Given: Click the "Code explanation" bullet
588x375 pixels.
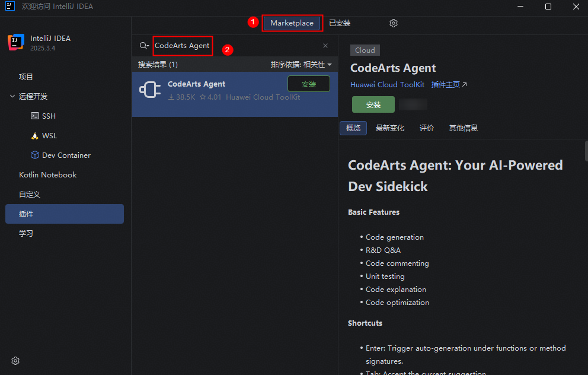Looking at the screenshot, I should point(395,290).
